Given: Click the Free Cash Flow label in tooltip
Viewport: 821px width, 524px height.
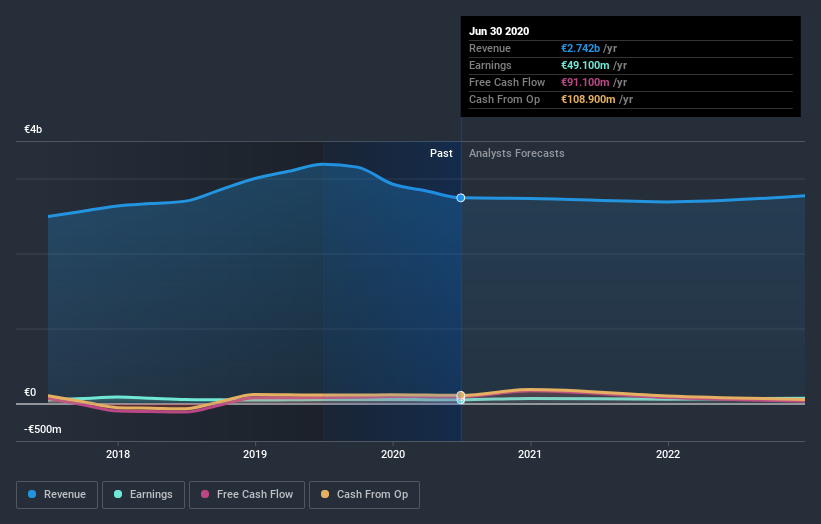Looking at the screenshot, I should tap(507, 82).
